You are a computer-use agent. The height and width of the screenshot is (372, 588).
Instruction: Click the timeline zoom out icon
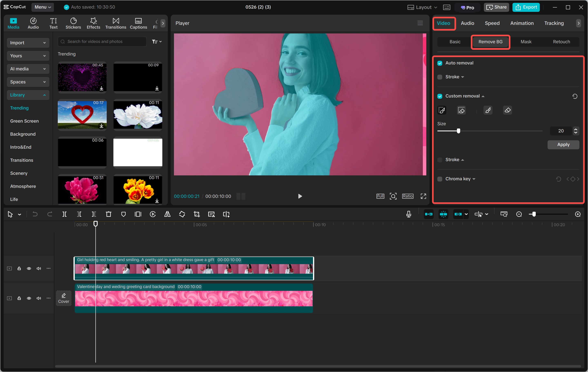tap(519, 214)
